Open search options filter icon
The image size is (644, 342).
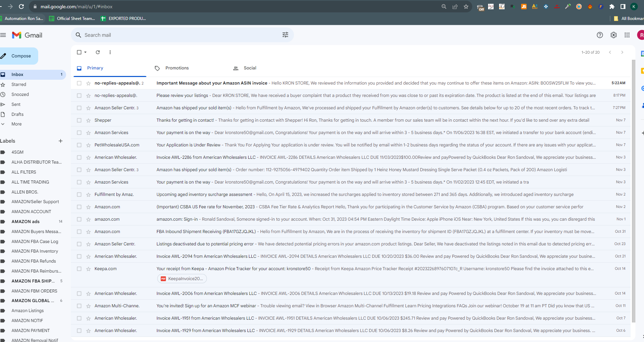(x=285, y=35)
